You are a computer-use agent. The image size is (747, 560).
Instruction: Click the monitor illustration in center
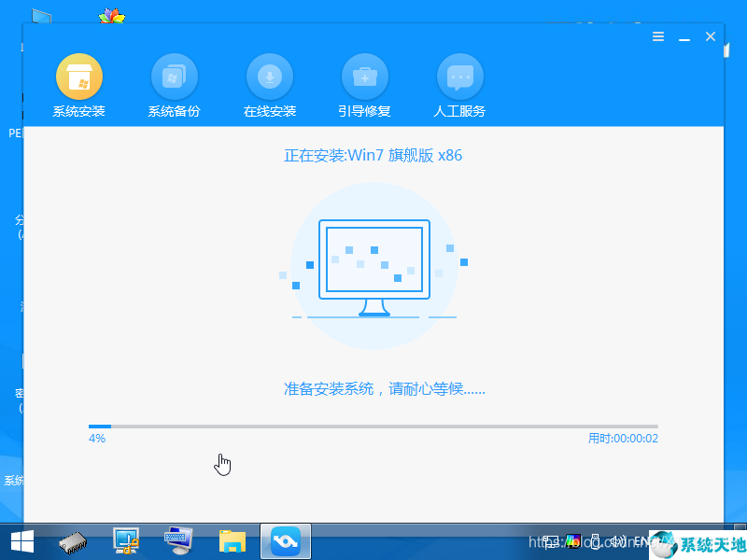tap(374, 267)
